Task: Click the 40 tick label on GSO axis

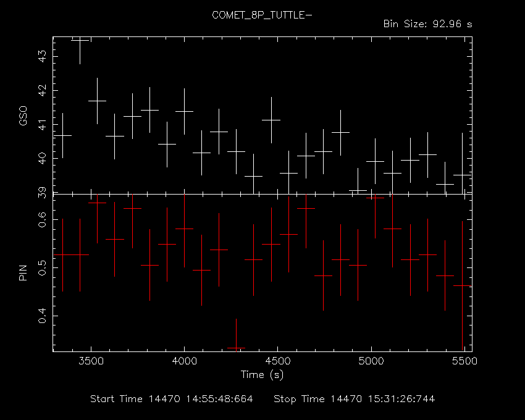Action: pyautogui.click(x=43, y=158)
